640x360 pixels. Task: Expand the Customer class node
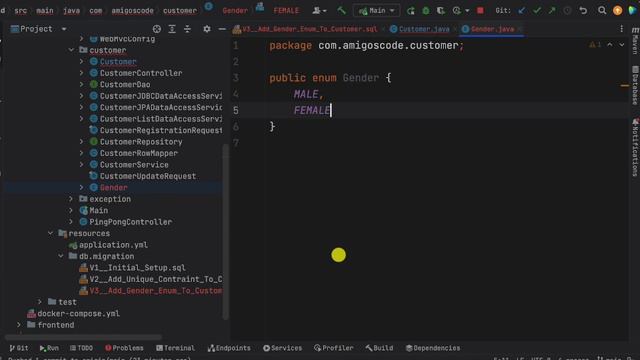82,62
